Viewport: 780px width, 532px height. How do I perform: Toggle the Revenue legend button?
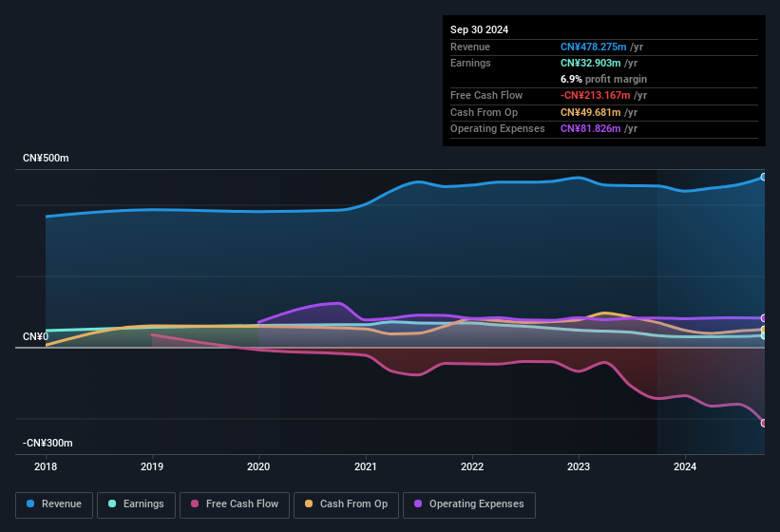click(x=54, y=504)
